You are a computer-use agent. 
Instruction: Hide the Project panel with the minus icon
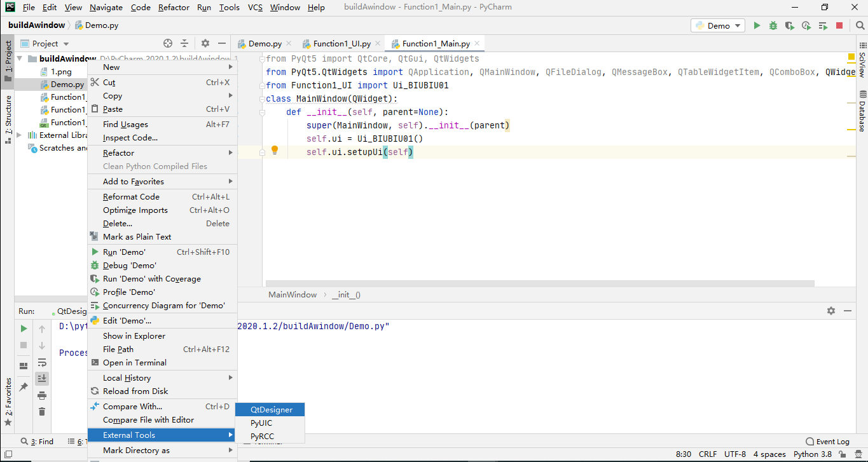222,43
